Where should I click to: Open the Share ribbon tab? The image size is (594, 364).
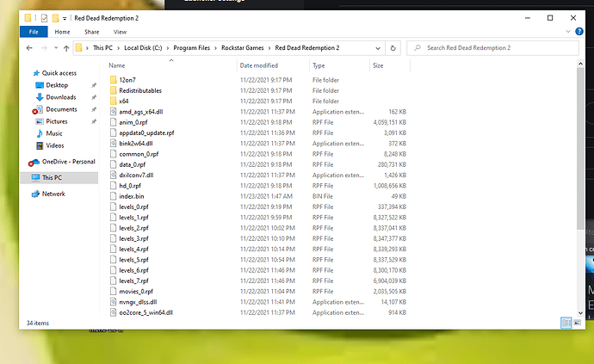tap(91, 32)
